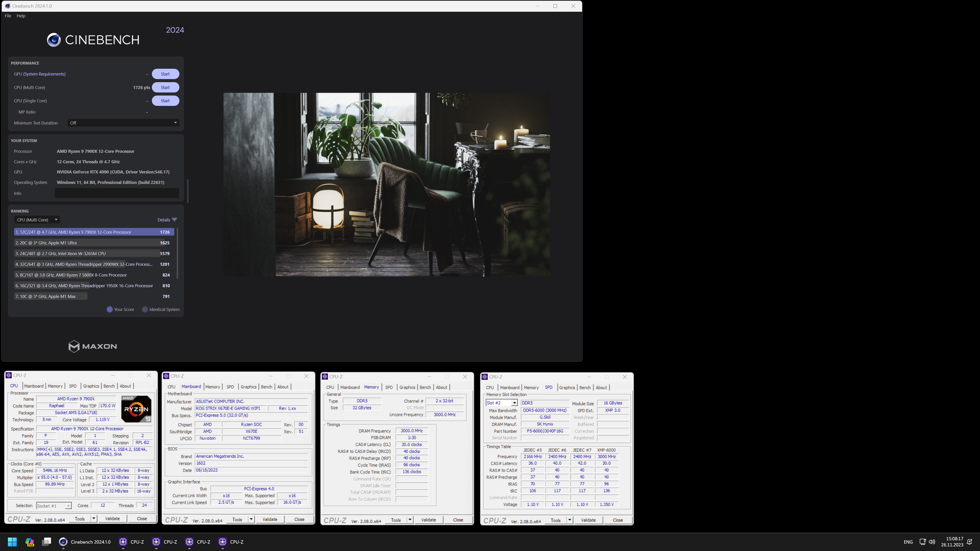The width and height of the screenshot is (980, 551).
Task: Click the Your Score legend color dot
Action: pos(109,309)
